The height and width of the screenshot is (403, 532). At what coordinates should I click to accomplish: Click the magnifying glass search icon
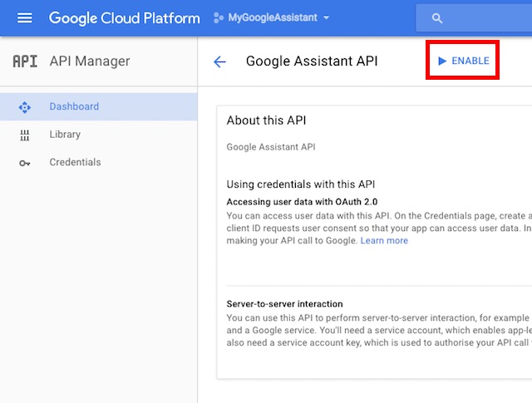[x=437, y=18]
